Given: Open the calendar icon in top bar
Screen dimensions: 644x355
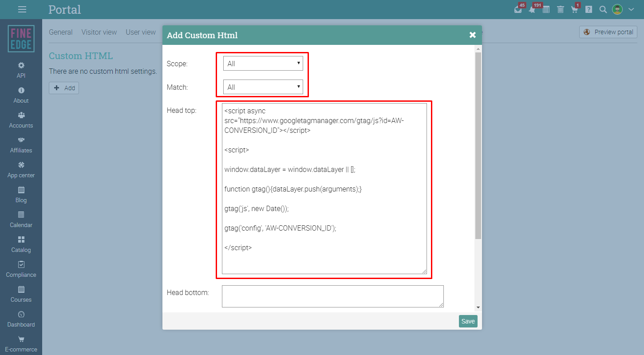Looking at the screenshot, I should coord(546,9).
